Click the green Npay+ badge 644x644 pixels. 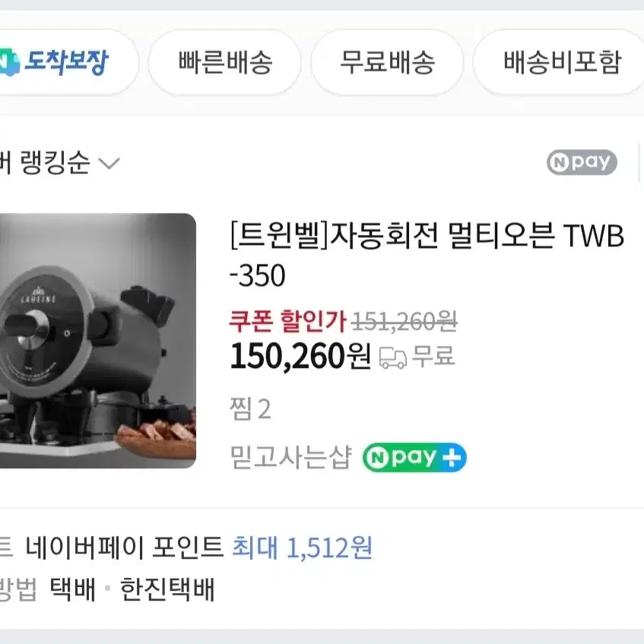(414, 457)
